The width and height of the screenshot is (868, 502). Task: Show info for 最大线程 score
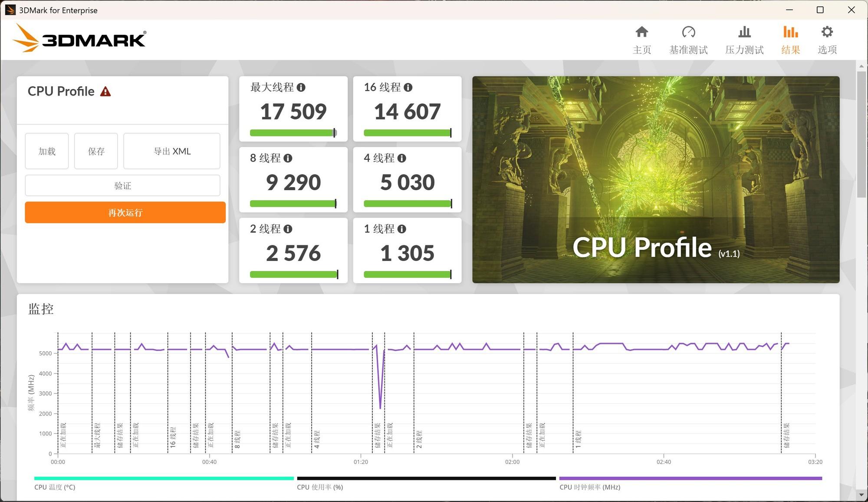301,87
